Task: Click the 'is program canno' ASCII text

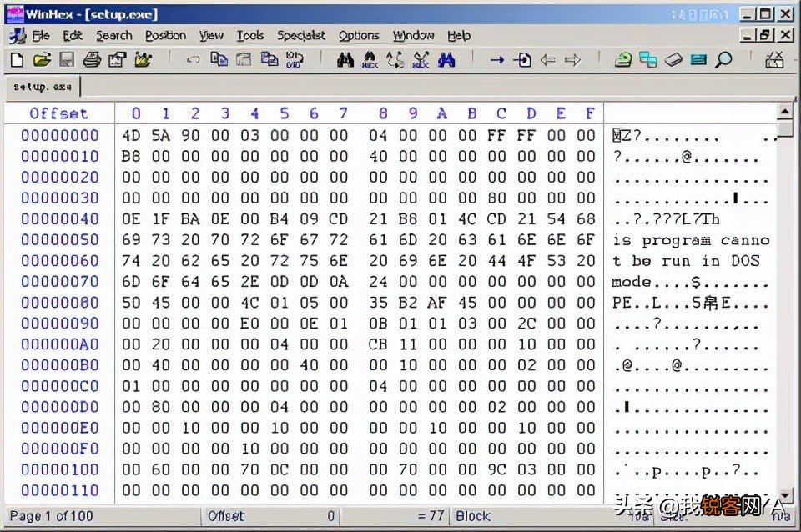Action: tap(692, 240)
